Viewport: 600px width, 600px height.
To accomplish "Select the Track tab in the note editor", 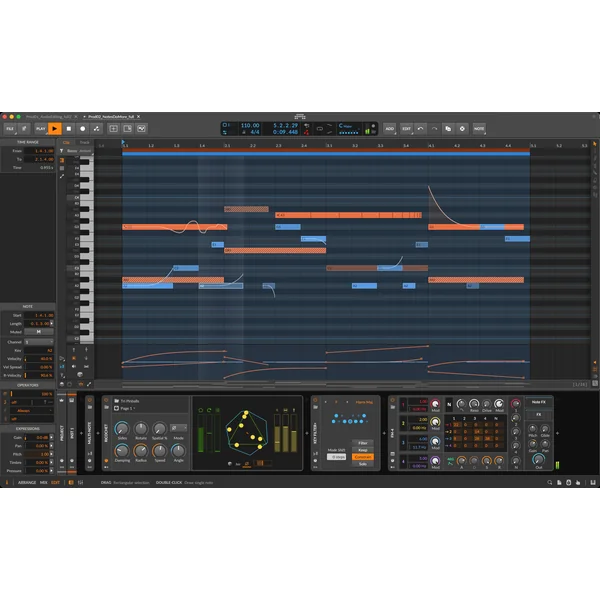I will tap(84, 142).
